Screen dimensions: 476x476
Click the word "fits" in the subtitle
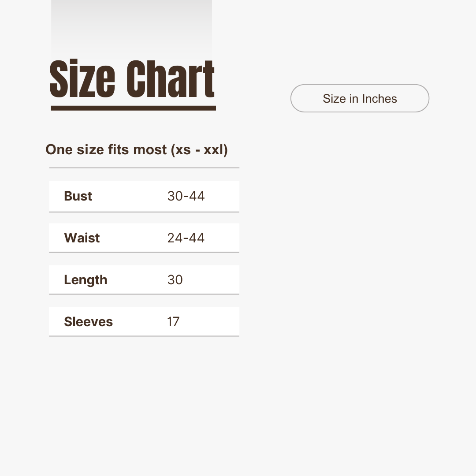[119, 150]
